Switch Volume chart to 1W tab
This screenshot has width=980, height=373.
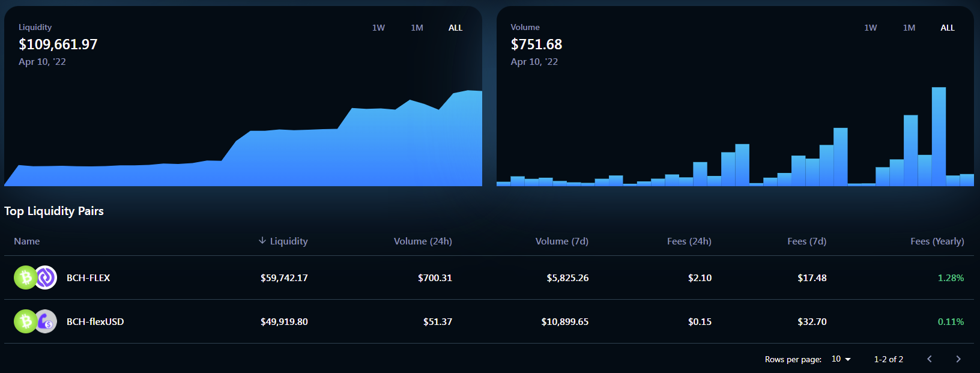tap(871, 28)
